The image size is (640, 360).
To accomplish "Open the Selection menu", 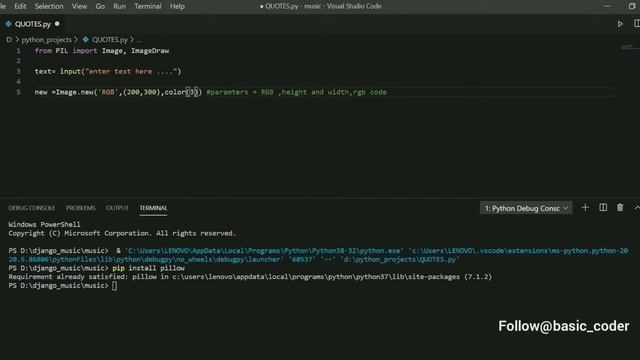I will [x=49, y=6].
